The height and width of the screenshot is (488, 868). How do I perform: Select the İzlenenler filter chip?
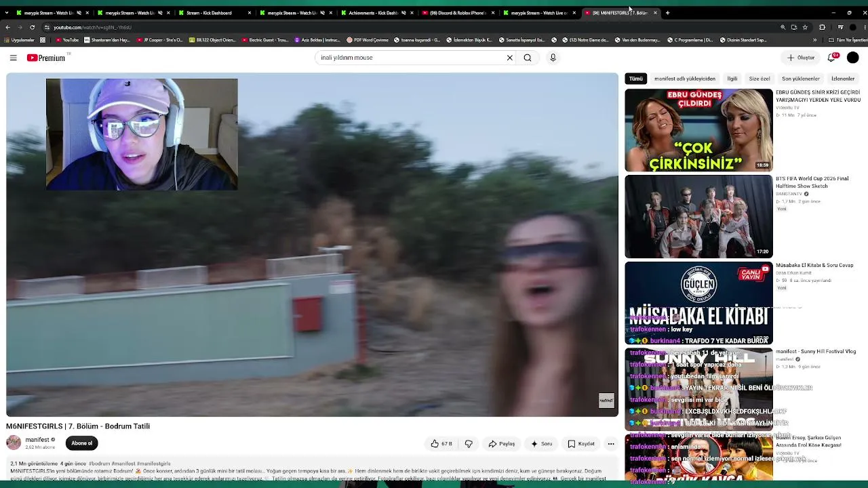point(843,79)
